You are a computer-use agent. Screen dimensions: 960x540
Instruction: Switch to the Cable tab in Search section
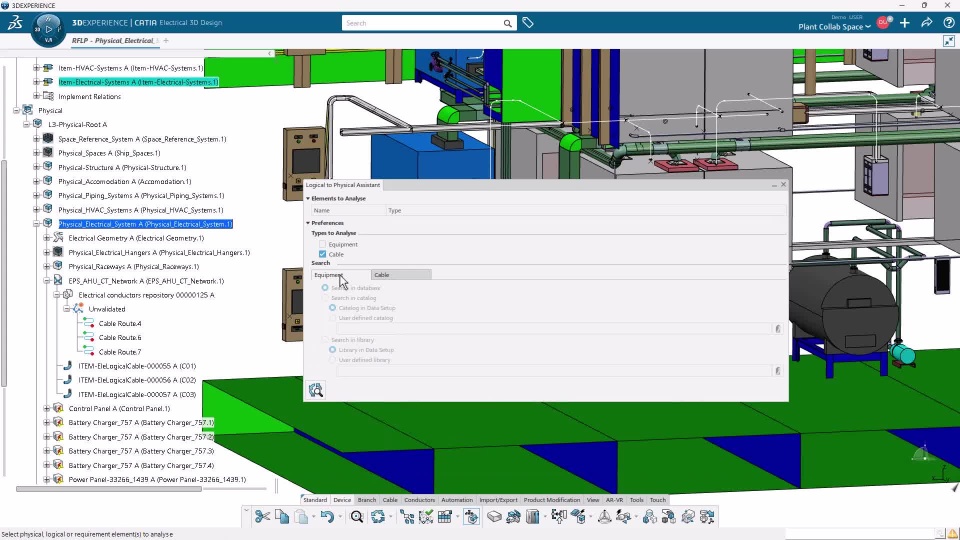coord(401,275)
